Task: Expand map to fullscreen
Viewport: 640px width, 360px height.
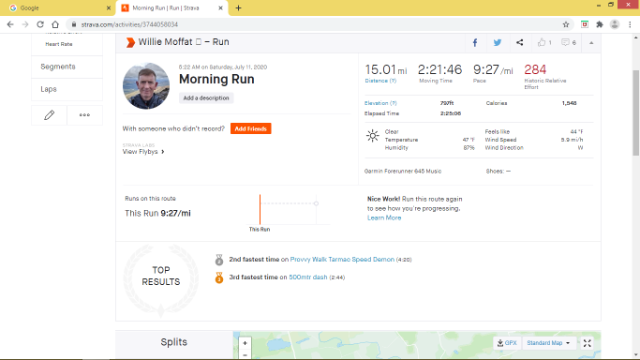Action: pos(587,343)
